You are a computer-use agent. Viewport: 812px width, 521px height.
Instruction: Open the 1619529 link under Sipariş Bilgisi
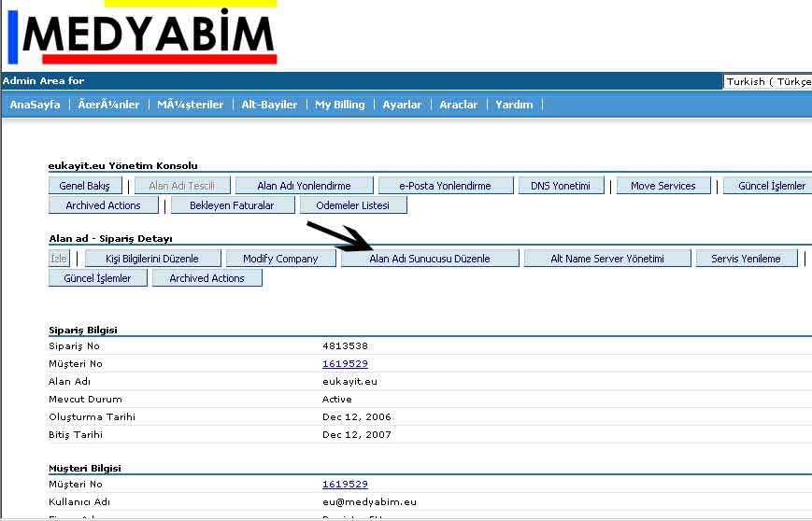[345, 363]
